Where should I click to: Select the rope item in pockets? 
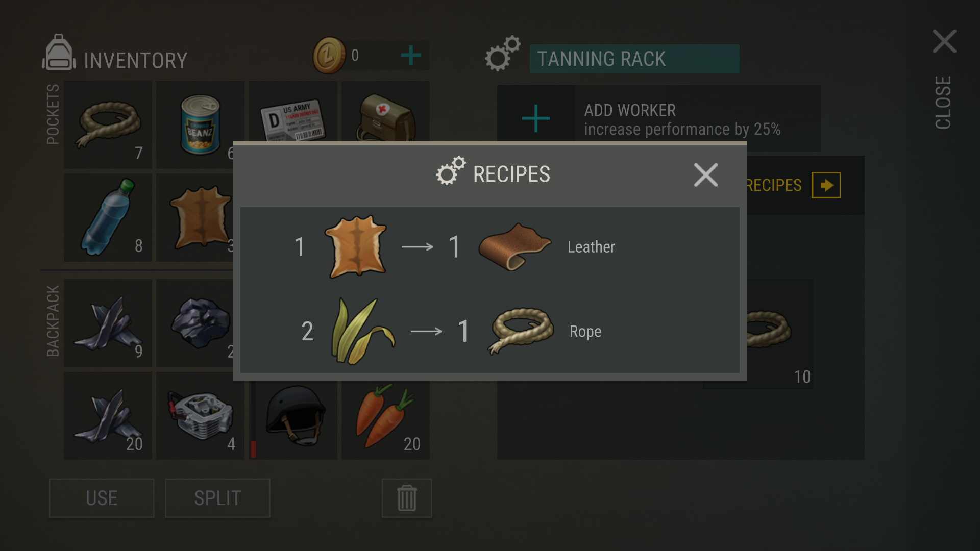pyautogui.click(x=108, y=125)
